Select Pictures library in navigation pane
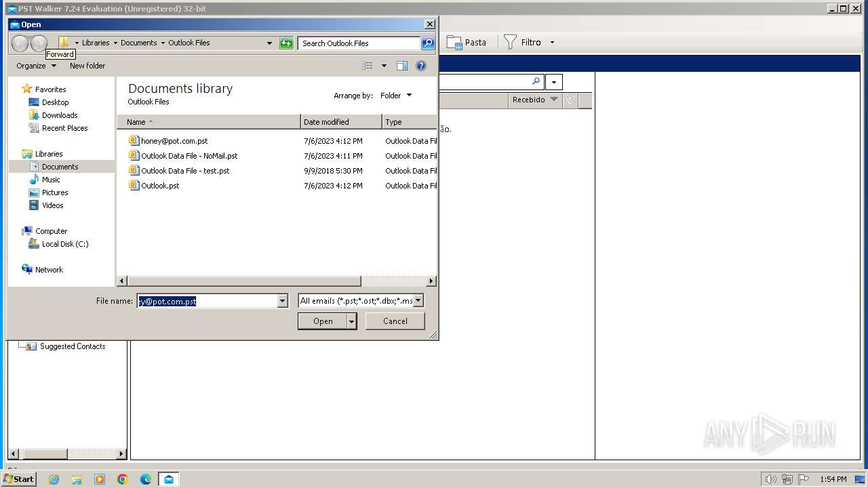Image resolution: width=868 pixels, height=488 pixels. tap(48, 192)
